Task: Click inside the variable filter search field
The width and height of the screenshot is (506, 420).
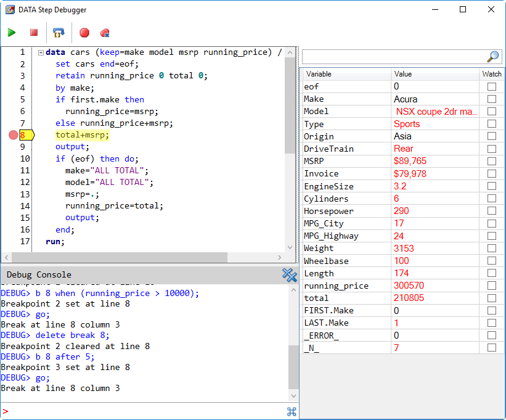Action: 388,56
